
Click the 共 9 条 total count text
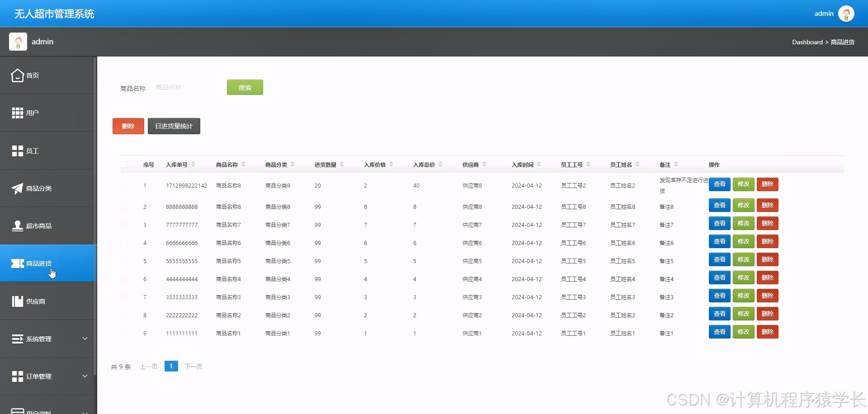121,367
